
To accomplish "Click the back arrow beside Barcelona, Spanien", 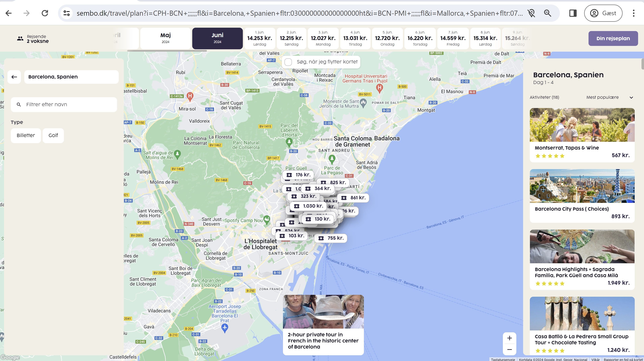I will point(14,77).
